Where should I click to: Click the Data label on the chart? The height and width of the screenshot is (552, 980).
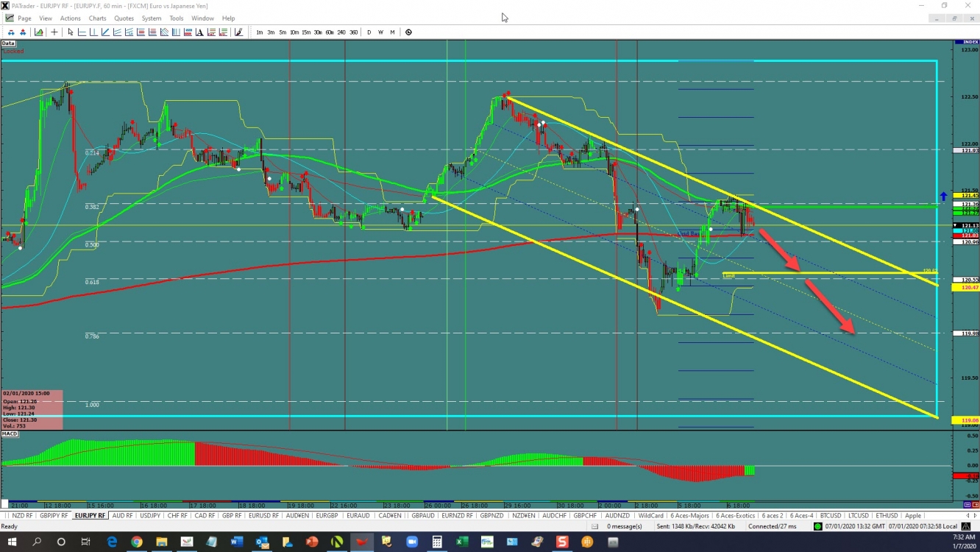tap(8, 43)
